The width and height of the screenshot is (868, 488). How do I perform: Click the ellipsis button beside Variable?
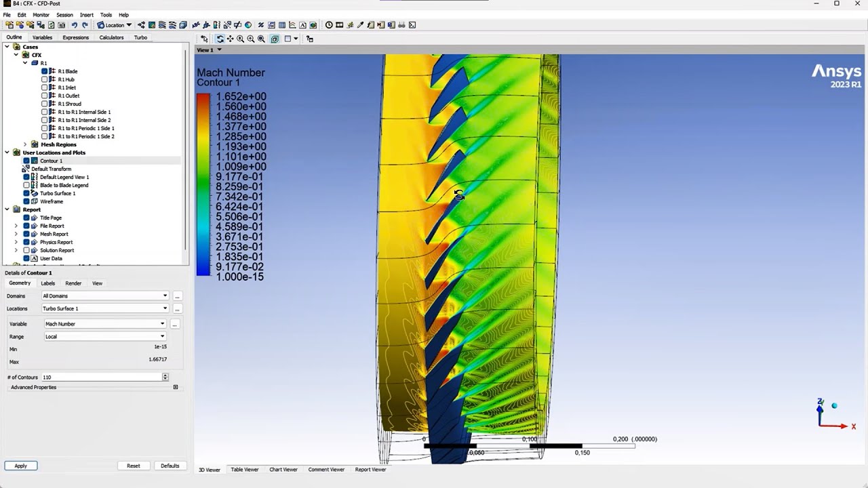pos(174,324)
